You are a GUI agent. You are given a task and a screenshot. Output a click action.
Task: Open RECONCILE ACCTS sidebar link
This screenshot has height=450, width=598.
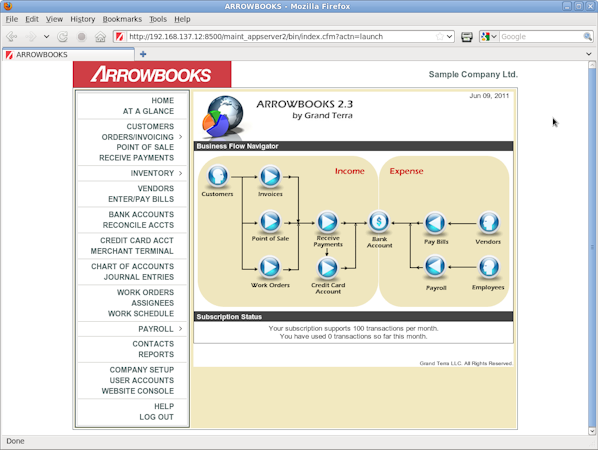pyautogui.click(x=138, y=225)
